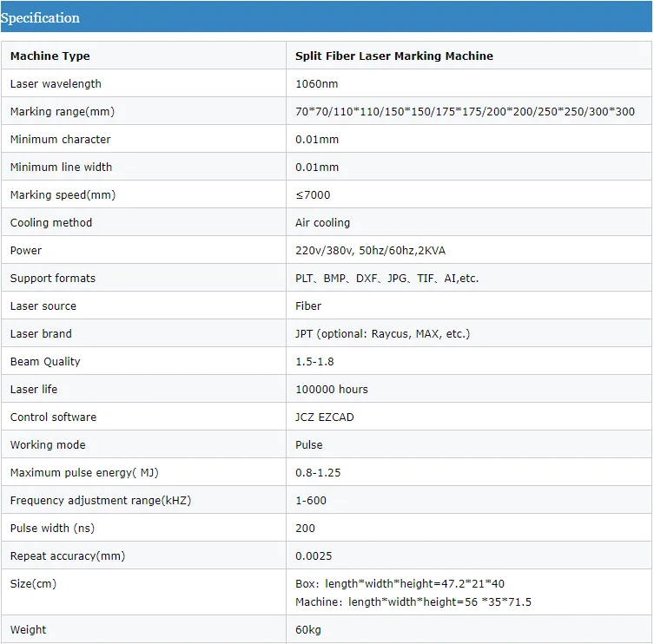This screenshot has height=644, width=654.
Task: Click the 1-600 value
Action: coord(311,501)
